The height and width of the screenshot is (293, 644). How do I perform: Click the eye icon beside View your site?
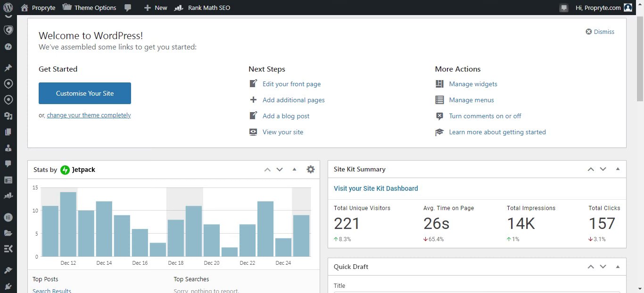253,132
